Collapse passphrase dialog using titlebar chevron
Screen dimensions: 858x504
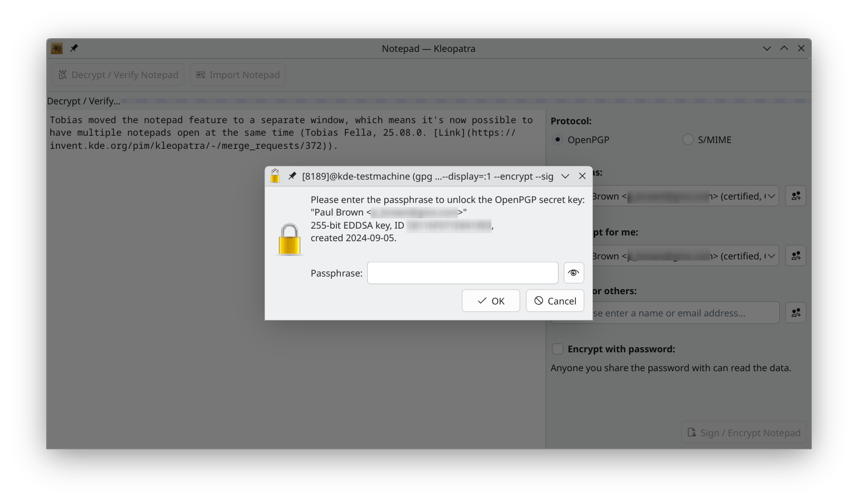[x=565, y=176]
